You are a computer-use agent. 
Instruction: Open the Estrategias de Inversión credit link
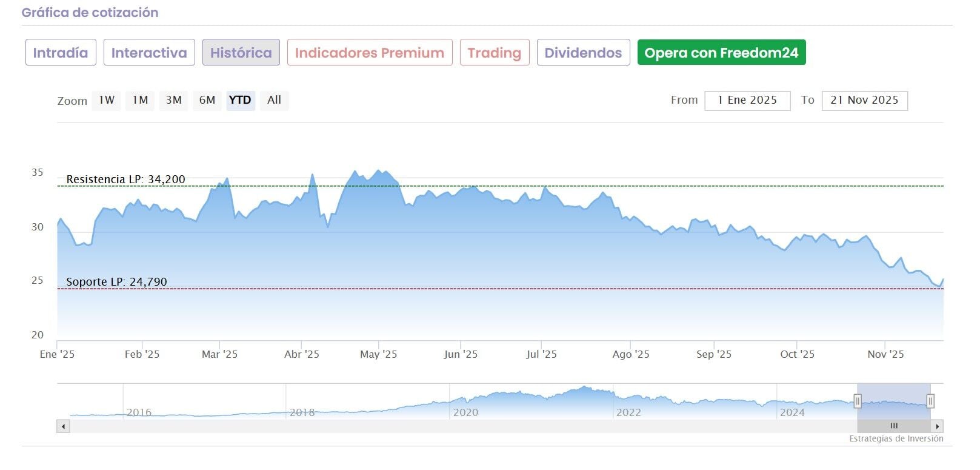tap(896, 438)
